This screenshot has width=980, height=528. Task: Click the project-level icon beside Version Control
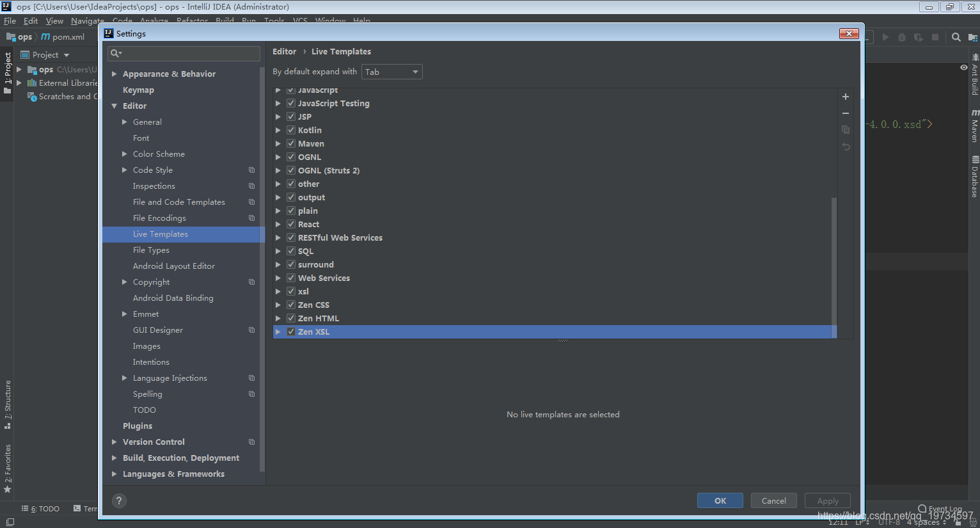(x=251, y=442)
